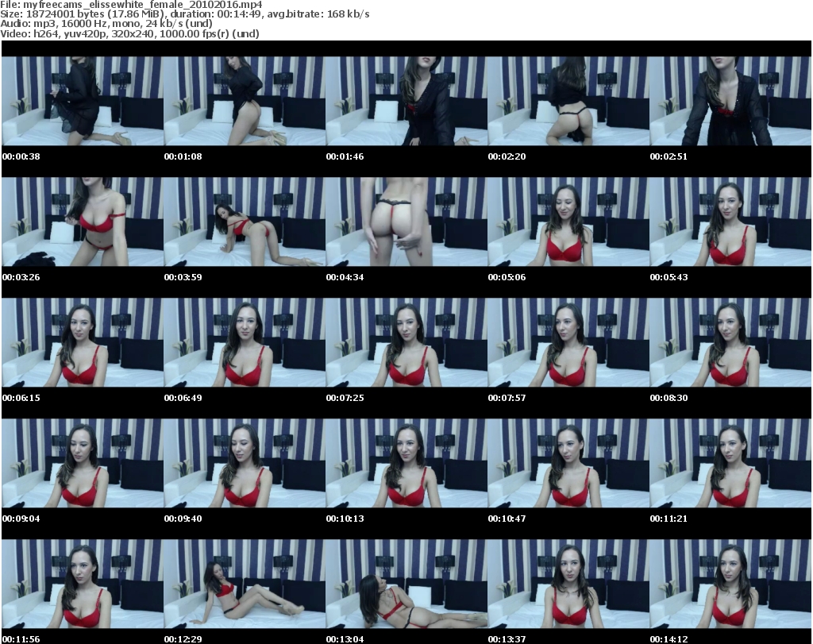Screen dimensions: 813x644
Task: Open the thumbnail frame at 00:05:43
Action: click(x=730, y=222)
